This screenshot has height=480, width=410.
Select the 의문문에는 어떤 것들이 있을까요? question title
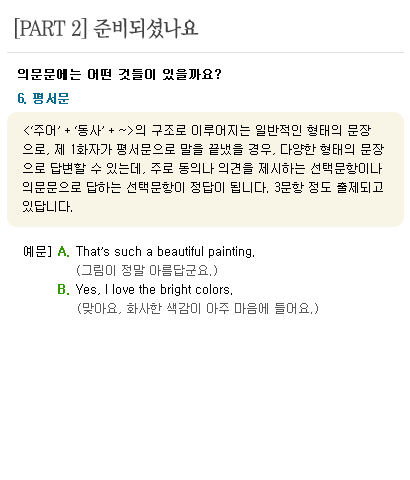point(119,74)
